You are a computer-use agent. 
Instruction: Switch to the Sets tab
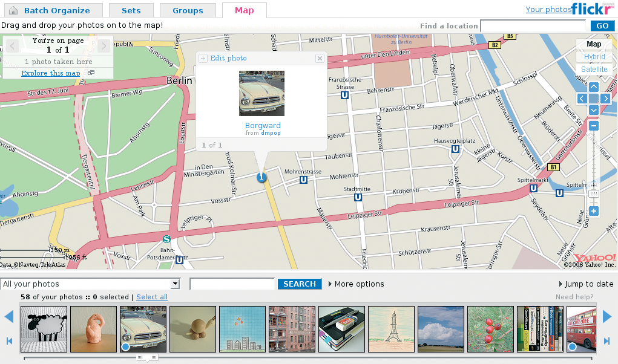point(131,10)
